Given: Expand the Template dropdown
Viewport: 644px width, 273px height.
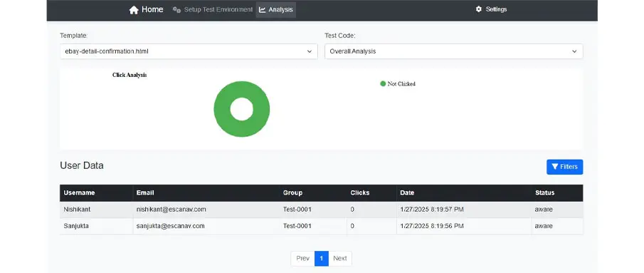Looking at the screenshot, I should 189,51.
